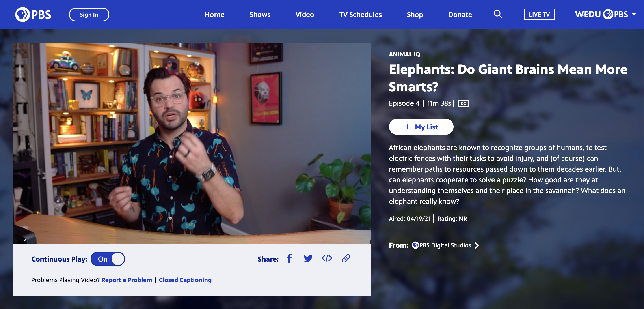Open search with the magnifying glass icon
The height and width of the screenshot is (309, 644).
click(498, 14)
